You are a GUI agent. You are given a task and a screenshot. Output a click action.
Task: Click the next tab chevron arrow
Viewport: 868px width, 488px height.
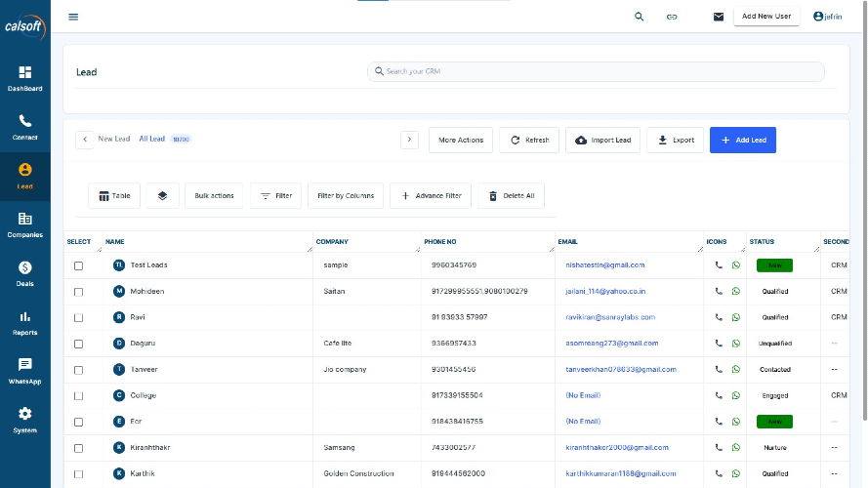pyautogui.click(x=409, y=141)
